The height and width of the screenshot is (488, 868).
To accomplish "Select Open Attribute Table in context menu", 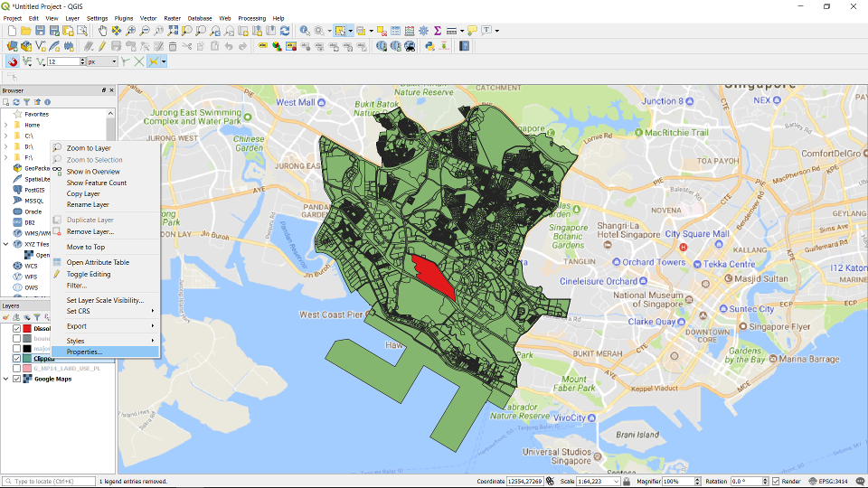I will coord(98,262).
